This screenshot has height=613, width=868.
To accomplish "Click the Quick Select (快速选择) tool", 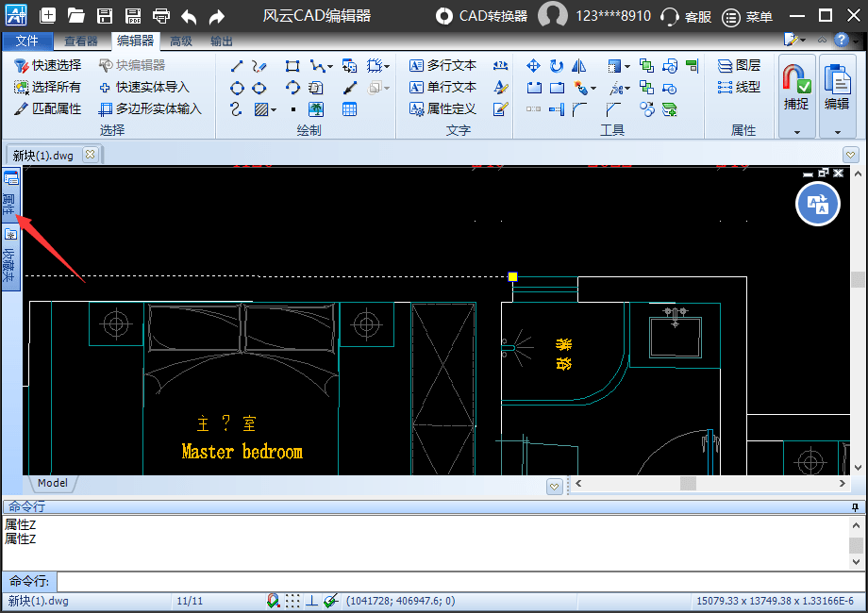I will [48, 65].
